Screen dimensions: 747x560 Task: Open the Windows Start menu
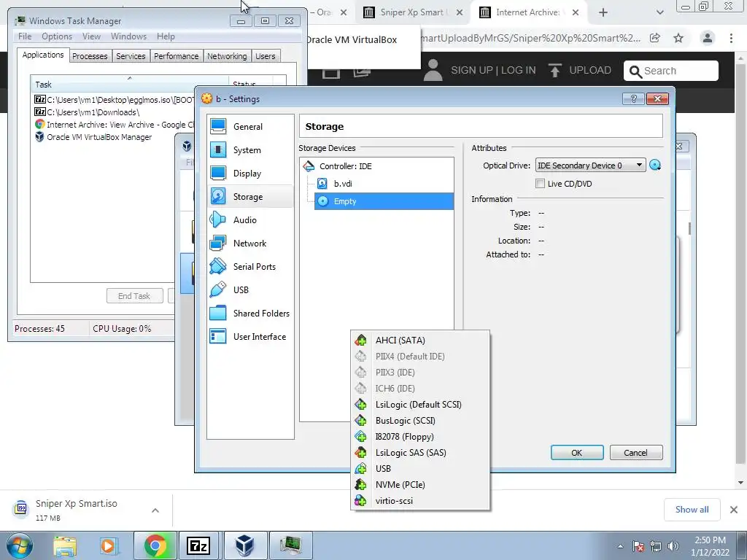(19, 545)
